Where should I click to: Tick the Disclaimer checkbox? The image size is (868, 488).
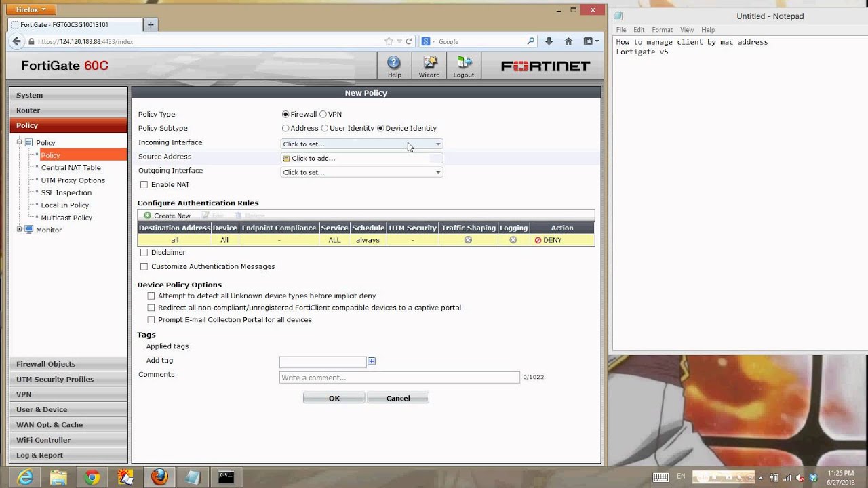tap(144, 252)
